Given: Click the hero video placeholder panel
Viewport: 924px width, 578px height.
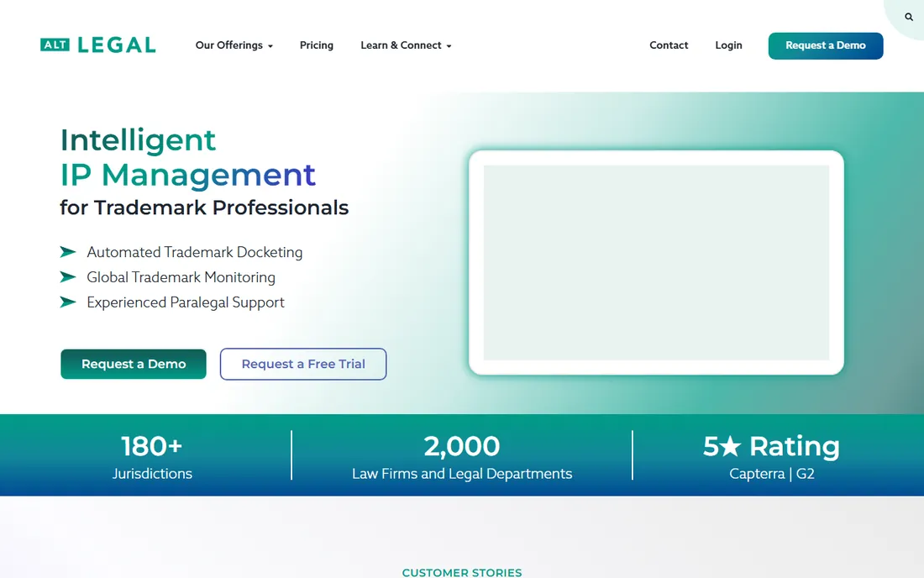Looking at the screenshot, I should point(657,263).
